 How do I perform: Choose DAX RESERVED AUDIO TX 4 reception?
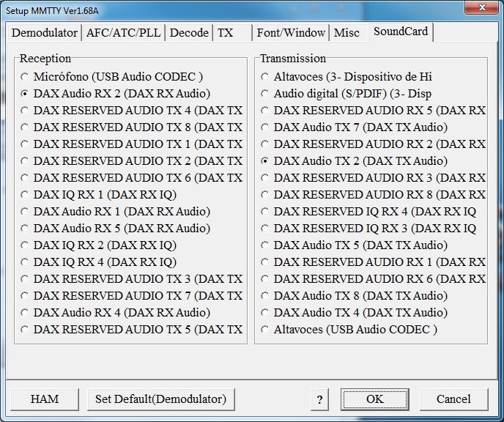pyautogui.click(x=131, y=111)
